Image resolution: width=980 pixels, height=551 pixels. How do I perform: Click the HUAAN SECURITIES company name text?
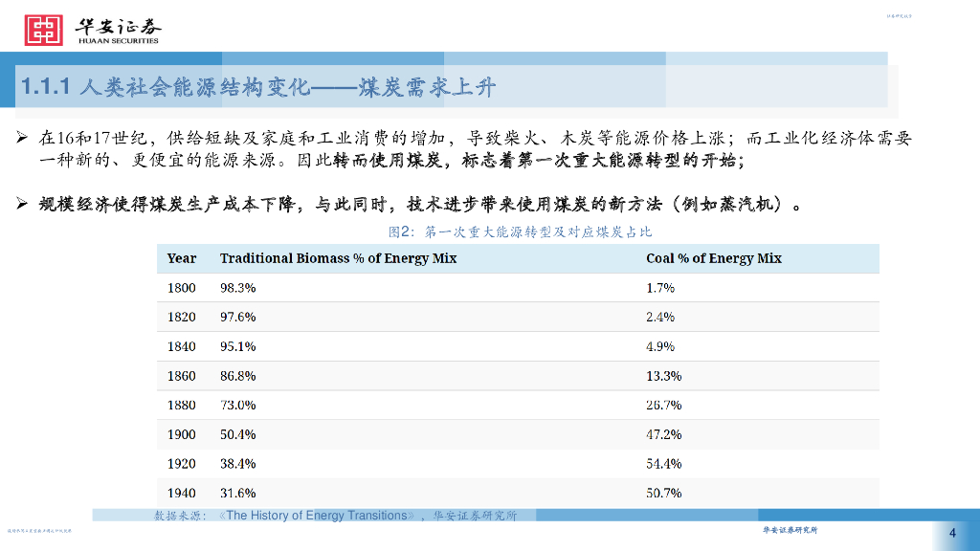[117, 41]
